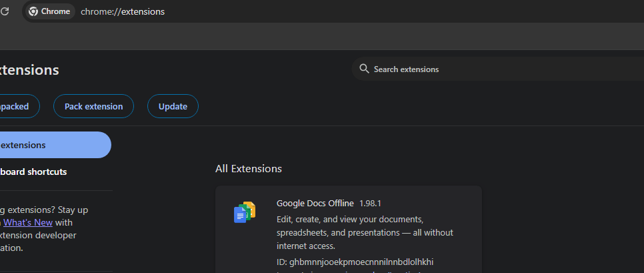Click the Pack extension button
Image resolution: width=644 pixels, height=273 pixels.
click(93, 107)
